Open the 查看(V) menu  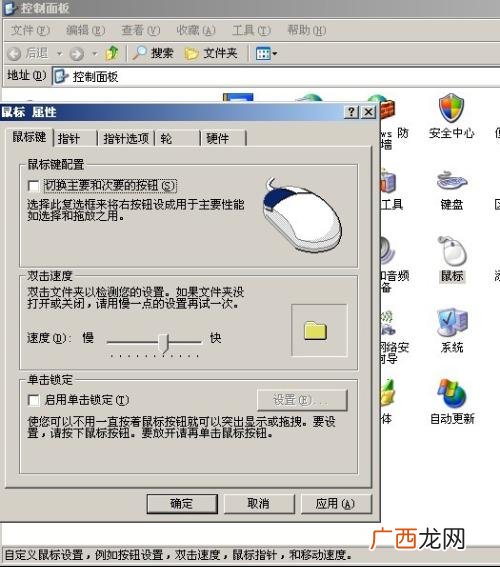coord(141,30)
